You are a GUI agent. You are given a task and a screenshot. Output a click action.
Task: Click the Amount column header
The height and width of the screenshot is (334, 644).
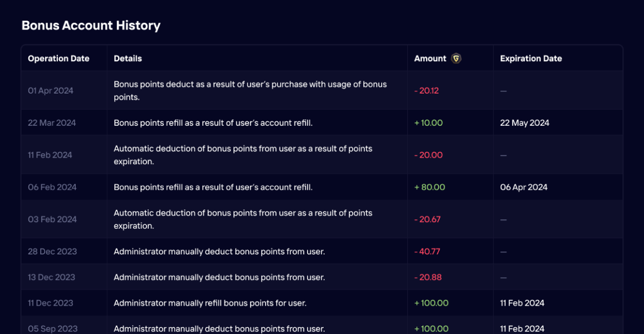click(x=430, y=58)
